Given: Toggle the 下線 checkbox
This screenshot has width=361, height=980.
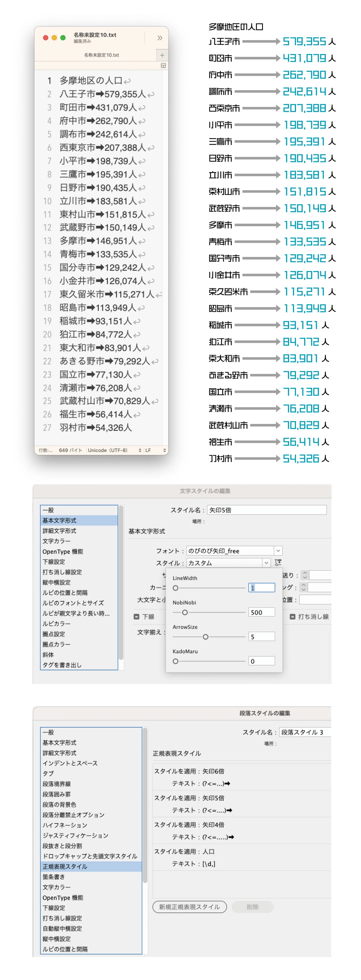Looking at the screenshot, I should coord(136,617).
